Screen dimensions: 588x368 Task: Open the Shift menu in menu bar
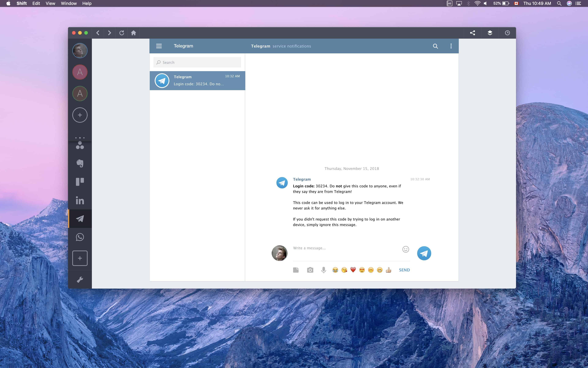click(22, 3)
